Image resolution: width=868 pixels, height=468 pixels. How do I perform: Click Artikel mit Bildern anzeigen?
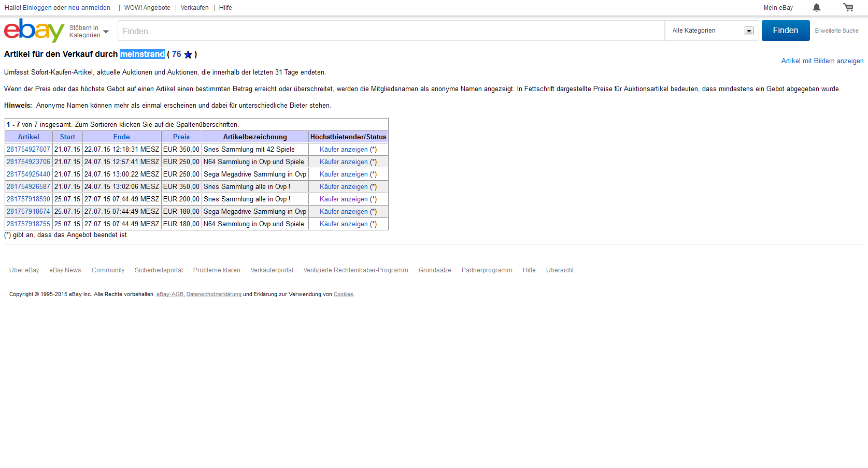pyautogui.click(x=822, y=61)
